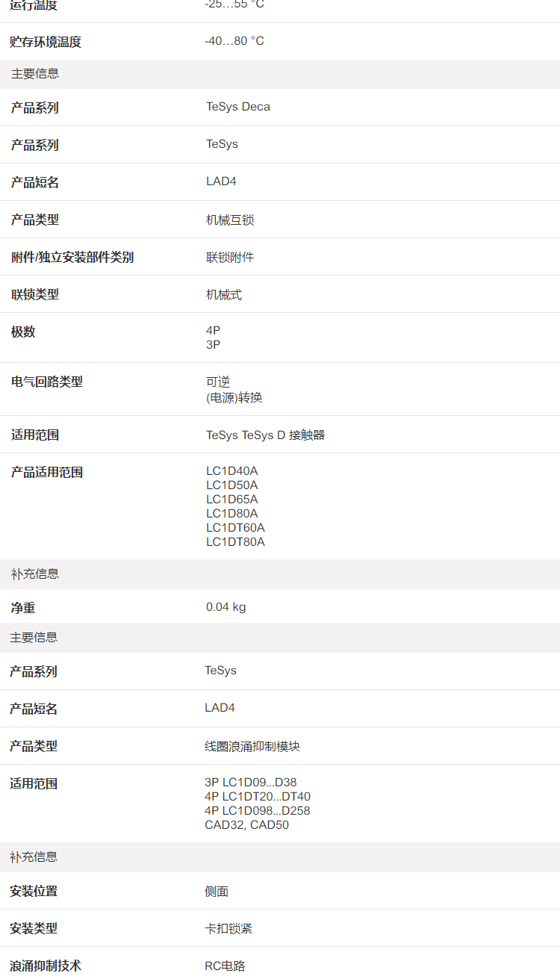Click the 侧面 value
Image resolution: width=560 pixels, height=979 pixels.
(217, 891)
